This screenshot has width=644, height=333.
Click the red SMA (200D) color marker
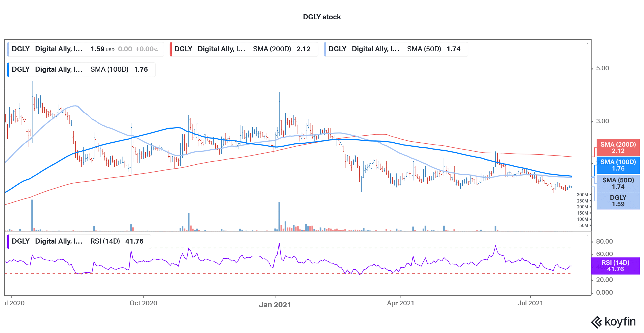tap(171, 49)
